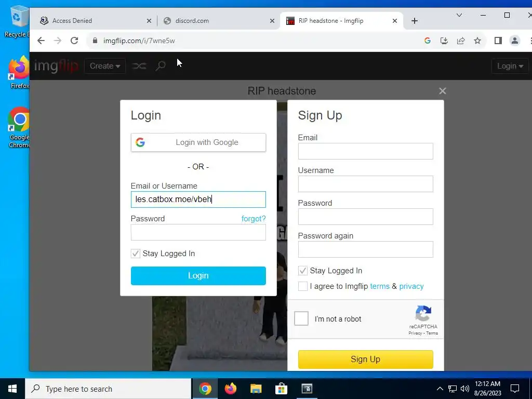Open Firefox from the taskbar
Image resolution: width=532 pixels, height=399 pixels.
click(x=230, y=389)
